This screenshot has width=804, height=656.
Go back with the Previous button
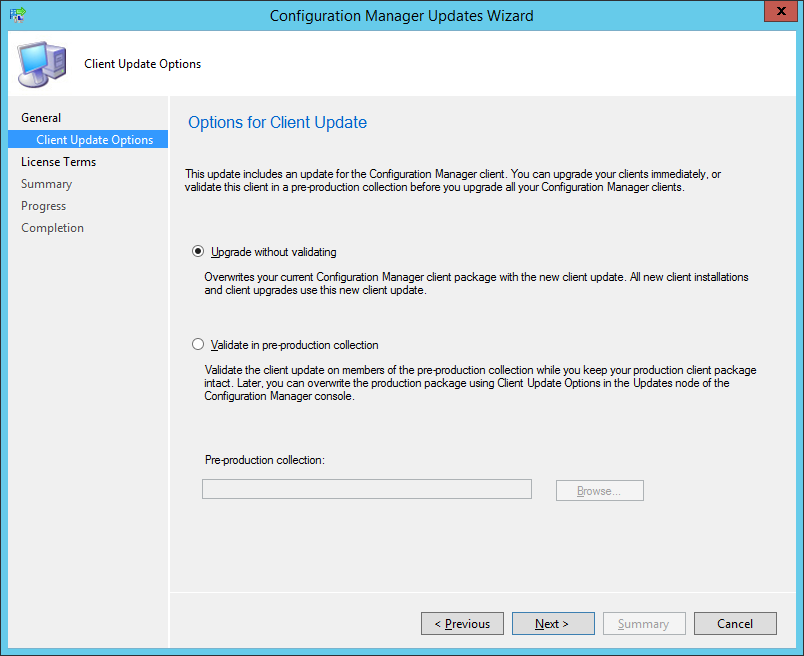click(x=462, y=623)
